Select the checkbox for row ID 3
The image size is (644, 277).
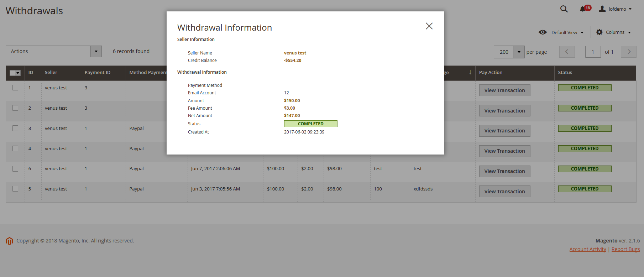pyautogui.click(x=15, y=128)
